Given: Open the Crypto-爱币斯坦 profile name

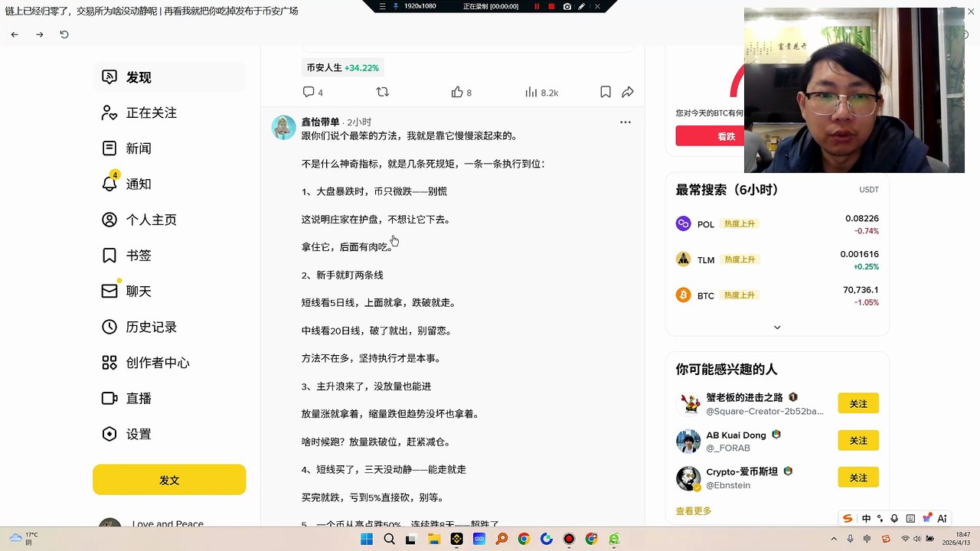Looking at the screenshot, I should tap(742, 471).
